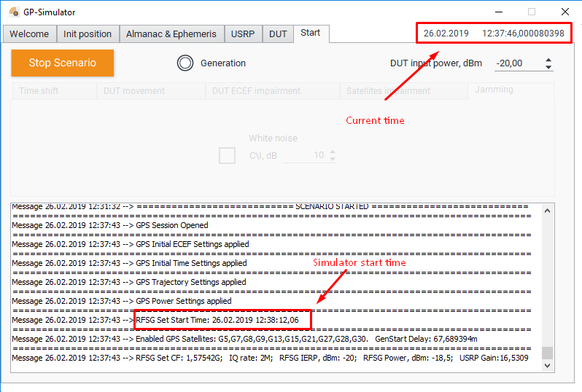Click the GP-Simulator app icon in title bar

tap(13, 12)
